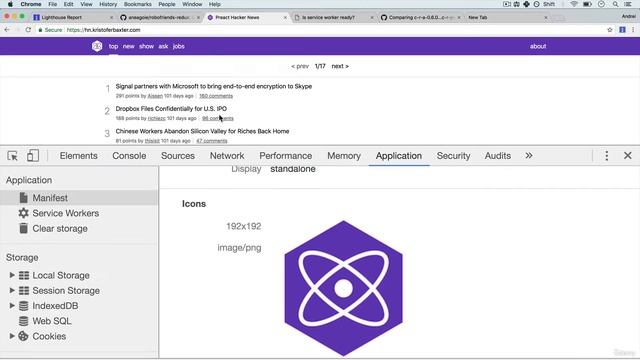Expand the Local Storage tree node
The width and height of the screenshot is (640, 360).
(x=12, y=275)
